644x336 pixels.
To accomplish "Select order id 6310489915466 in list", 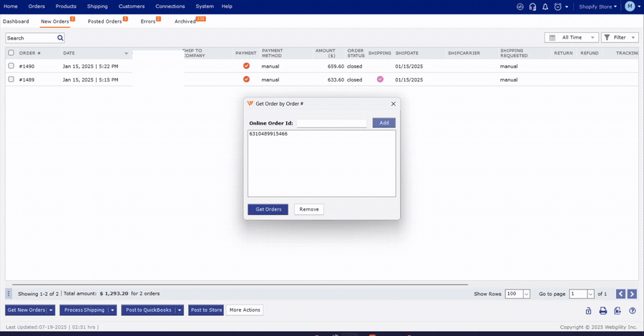I will pyautogui.click(x=268, y=134).
